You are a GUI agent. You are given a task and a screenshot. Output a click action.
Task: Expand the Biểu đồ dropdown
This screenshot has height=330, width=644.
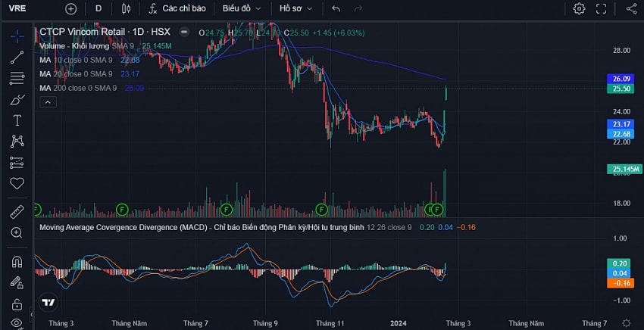coord(242,8)
